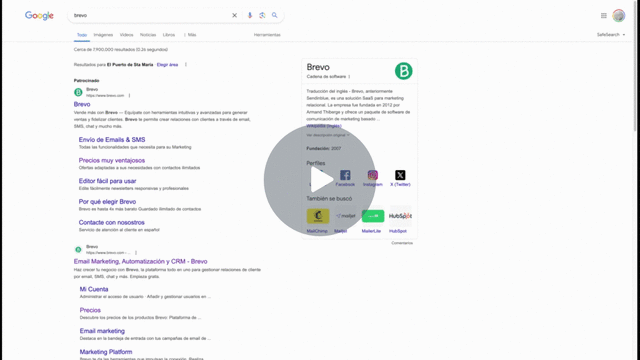Open Herramientas search tools
The width and height of the screenshot is (640, 360).
point(267,35)
